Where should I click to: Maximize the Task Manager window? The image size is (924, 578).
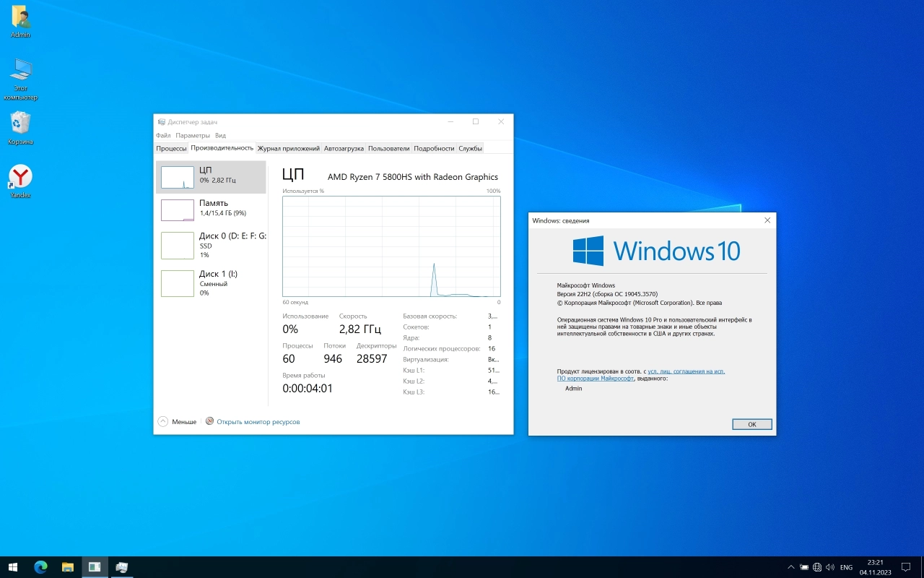pos(476,121)
